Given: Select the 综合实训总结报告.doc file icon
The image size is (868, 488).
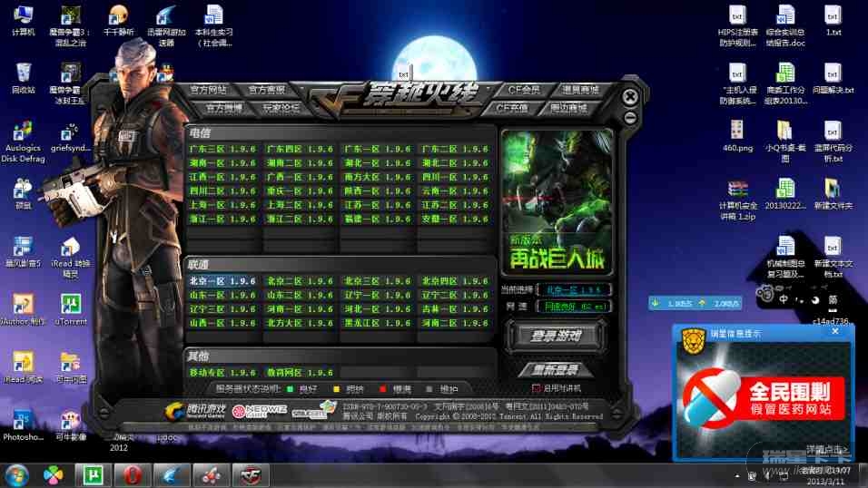Looking at the screenshot, I should pos(785,26).
